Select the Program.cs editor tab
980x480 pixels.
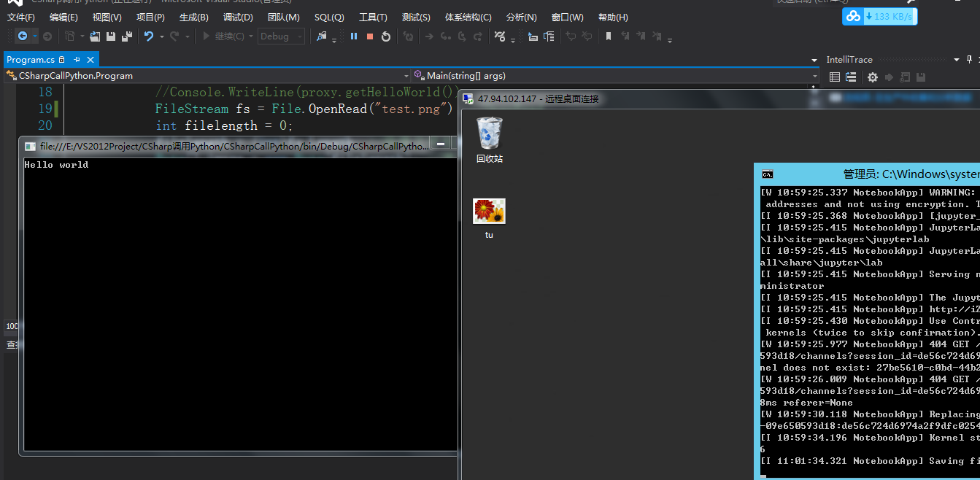tap(31, 60)
